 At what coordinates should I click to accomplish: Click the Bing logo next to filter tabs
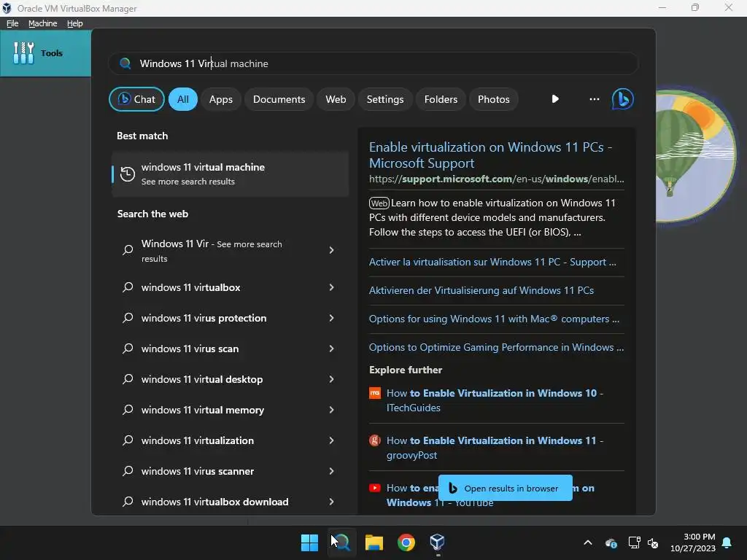click(623, 99)
